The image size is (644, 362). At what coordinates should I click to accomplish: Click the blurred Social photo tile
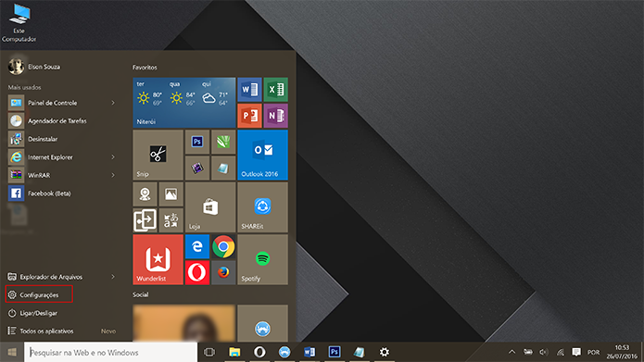pos(184,323)
